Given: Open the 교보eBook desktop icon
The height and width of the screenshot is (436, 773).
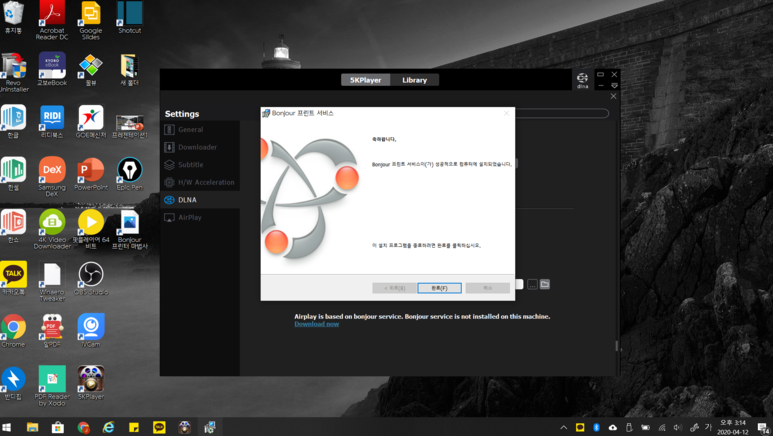Looking at the screenshot, I should (x=52, y=69).
